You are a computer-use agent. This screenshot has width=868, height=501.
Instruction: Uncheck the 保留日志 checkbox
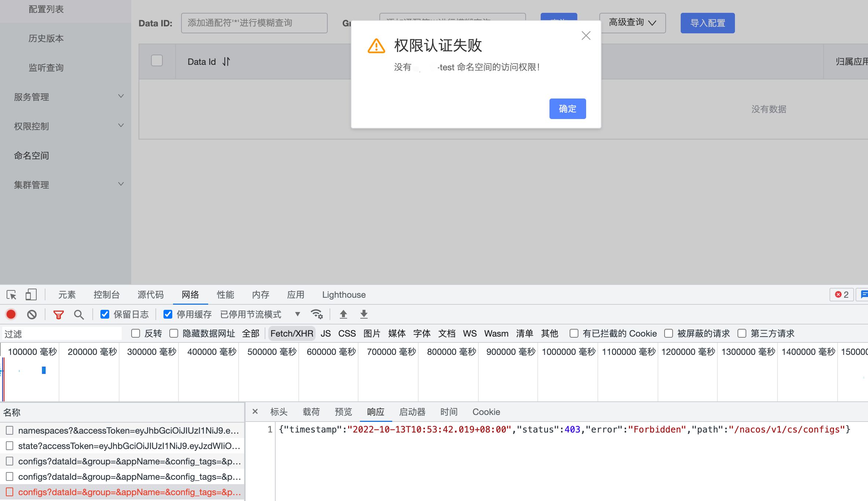coord(105,314)
